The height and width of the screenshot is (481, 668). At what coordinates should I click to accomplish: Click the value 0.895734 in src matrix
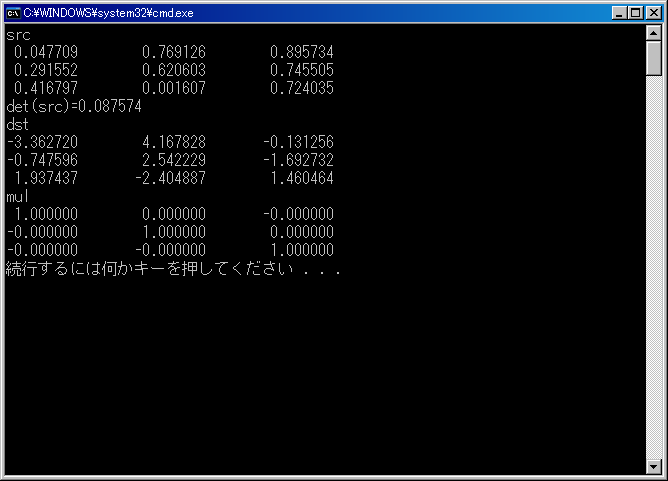[x=301, y=52]
